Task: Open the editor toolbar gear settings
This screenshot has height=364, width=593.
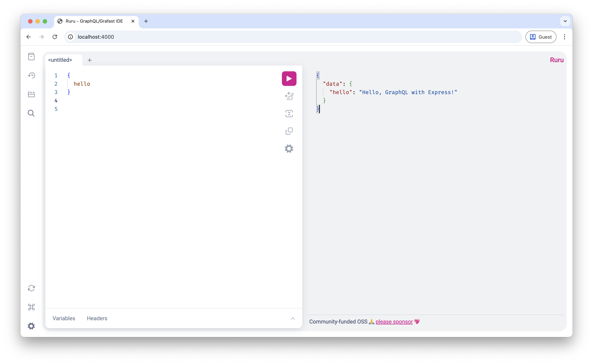Action: (x=289, y=149)
